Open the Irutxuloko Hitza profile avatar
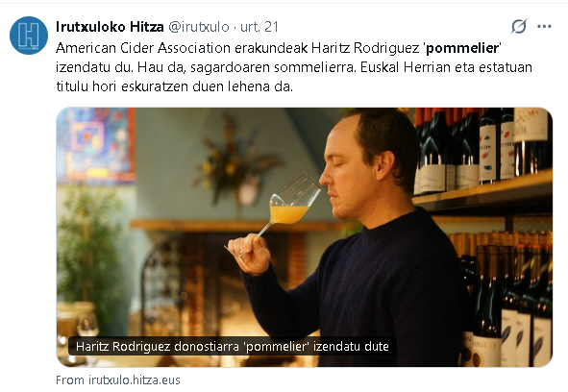Screen dimensions: 568x392 click(x=29, y=36)
